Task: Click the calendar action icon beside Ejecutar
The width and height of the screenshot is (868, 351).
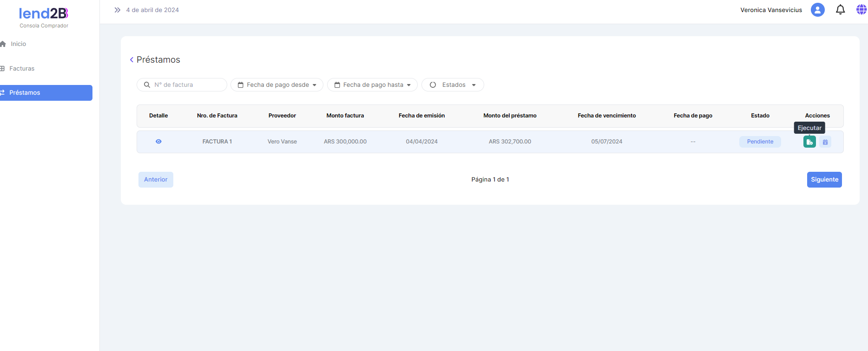Action: [825, 142]
